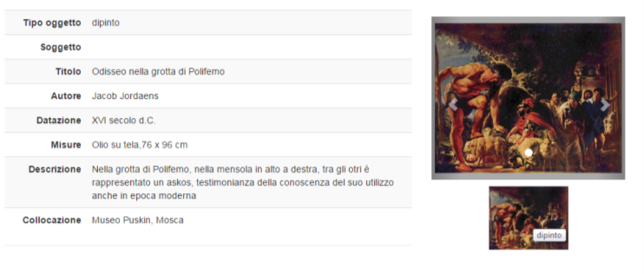This screenshot has height=274, width=644.
Task: Advance carousel with right arrow
Action: click(605, 104)
